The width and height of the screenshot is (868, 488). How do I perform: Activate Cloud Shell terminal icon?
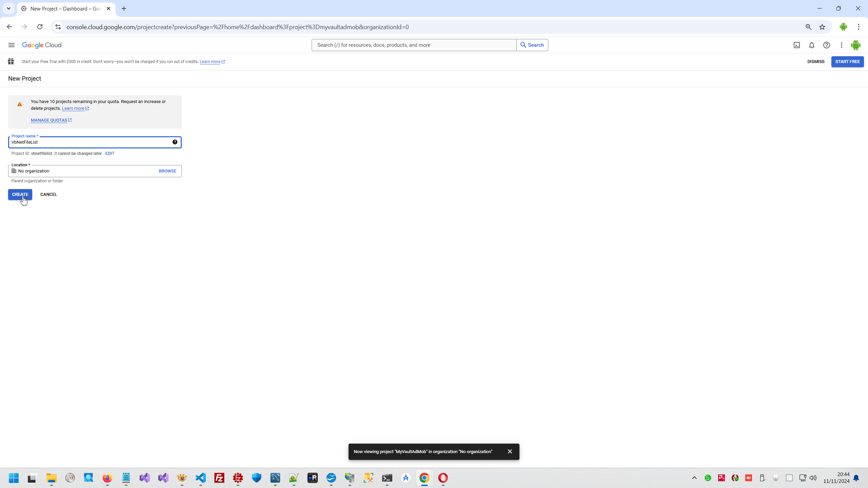tap(797, 45)
